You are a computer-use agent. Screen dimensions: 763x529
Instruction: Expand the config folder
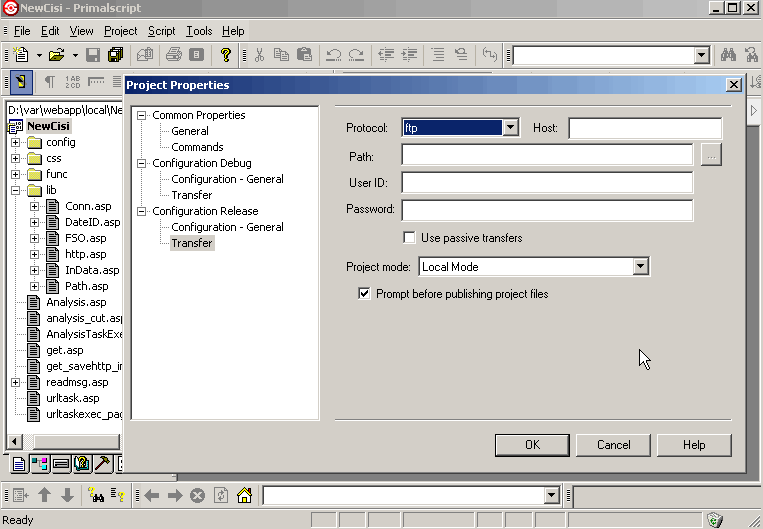click(x=16, y=143)
